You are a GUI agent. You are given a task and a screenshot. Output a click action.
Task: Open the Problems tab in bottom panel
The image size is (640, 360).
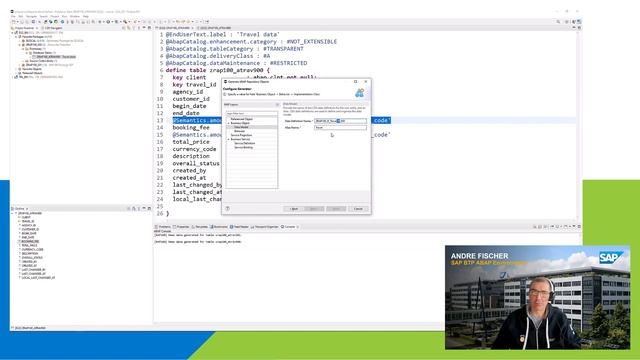[x=163, y=227]
